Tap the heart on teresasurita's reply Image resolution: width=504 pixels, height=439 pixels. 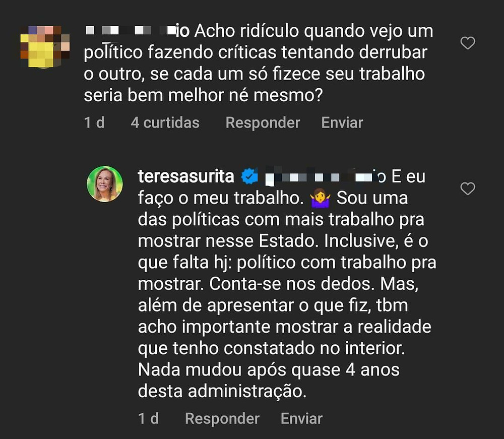(x=468, y=189)
